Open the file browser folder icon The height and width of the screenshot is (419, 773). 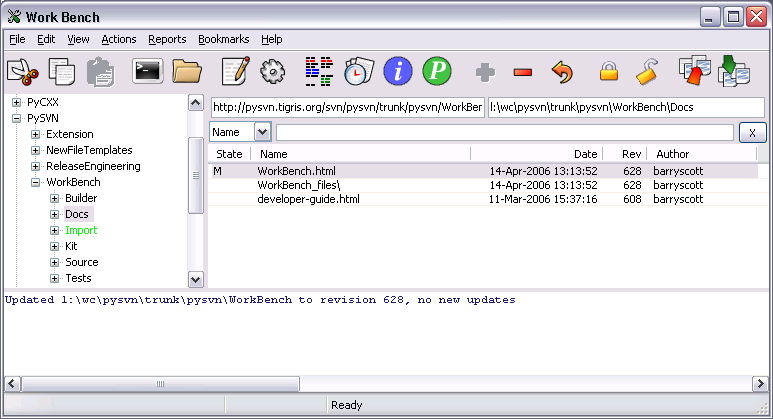(187, 72)
